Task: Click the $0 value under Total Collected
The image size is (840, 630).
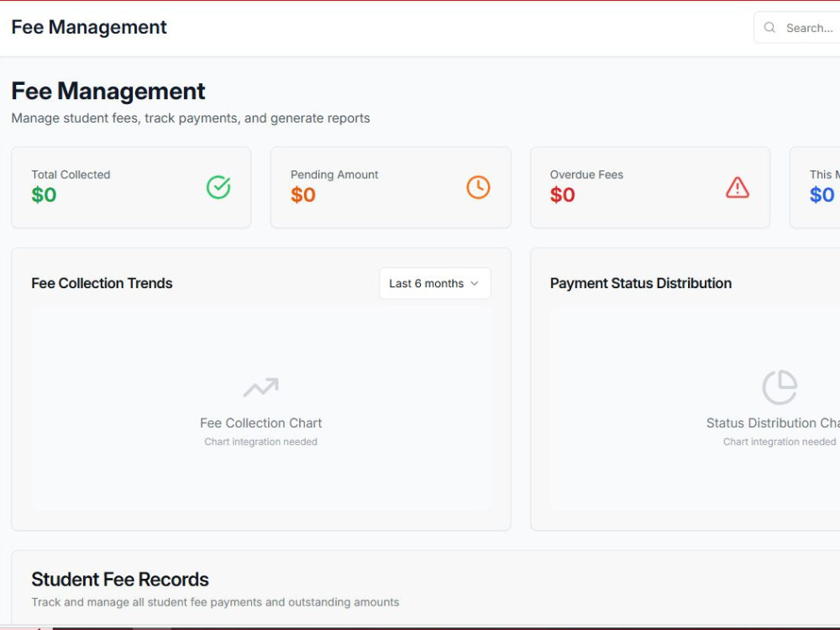Action: 44,195
